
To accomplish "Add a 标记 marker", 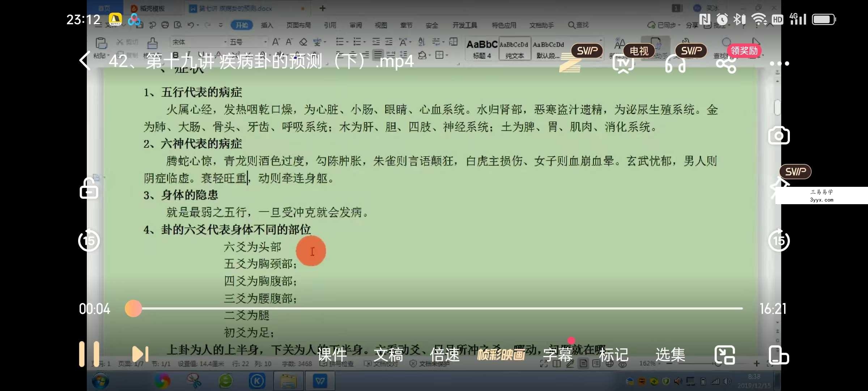I will [614, 355].
